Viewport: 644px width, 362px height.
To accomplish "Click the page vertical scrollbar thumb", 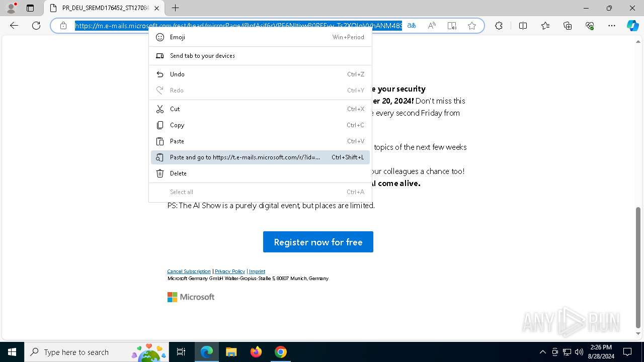I will [638, 267].
